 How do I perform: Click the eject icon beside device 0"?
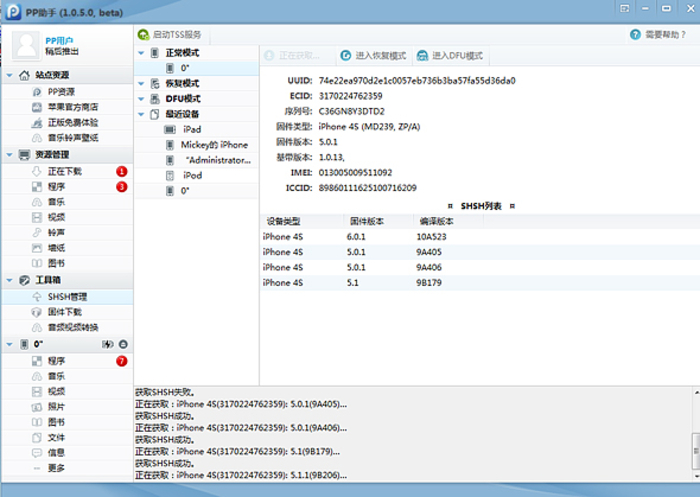click(123, 344)
